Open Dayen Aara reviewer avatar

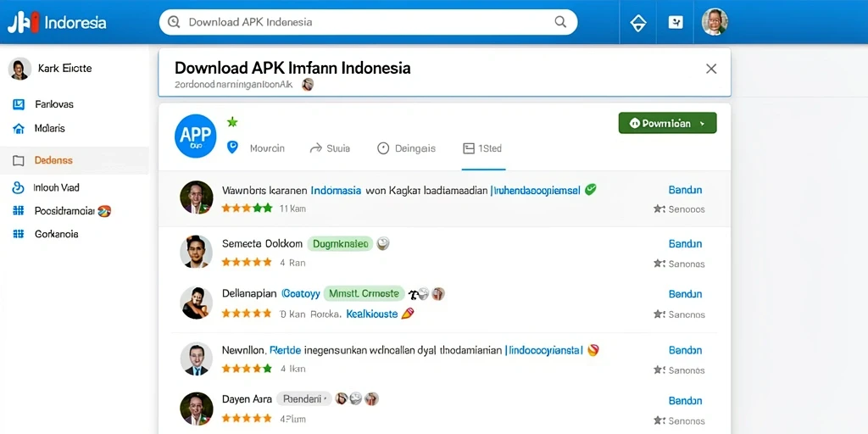tap(197, 409)
